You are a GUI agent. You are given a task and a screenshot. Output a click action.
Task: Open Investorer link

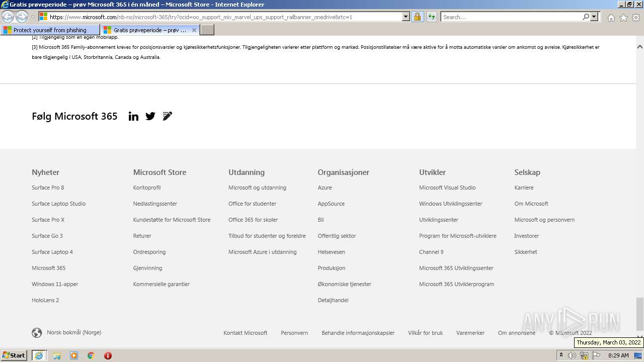(526, 236)
